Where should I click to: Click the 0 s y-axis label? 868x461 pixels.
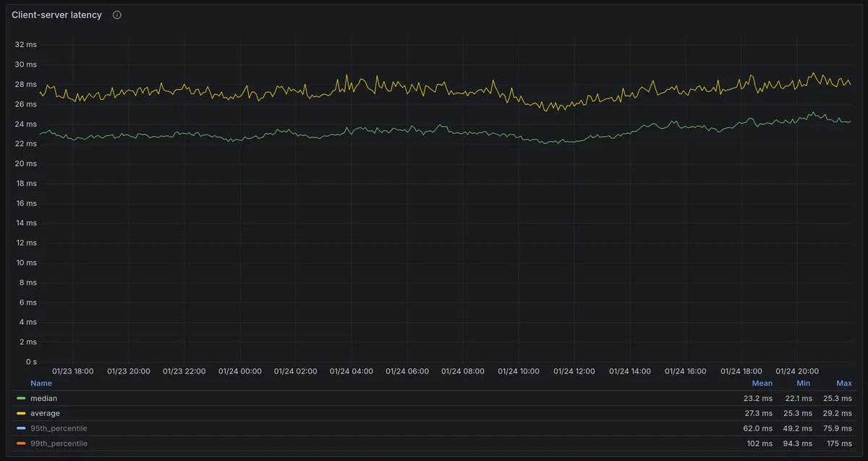tap(30, 362)
